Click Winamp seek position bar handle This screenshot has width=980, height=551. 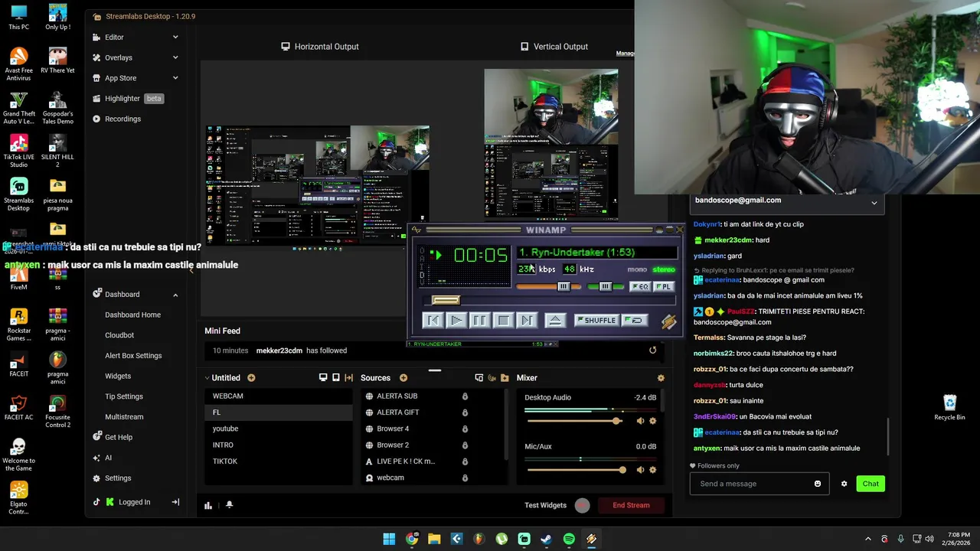[446, 301]
